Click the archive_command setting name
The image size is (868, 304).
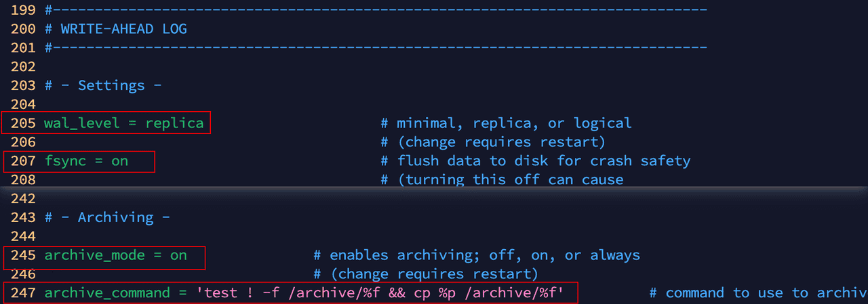pyautogui.click(x=107, y=293)
